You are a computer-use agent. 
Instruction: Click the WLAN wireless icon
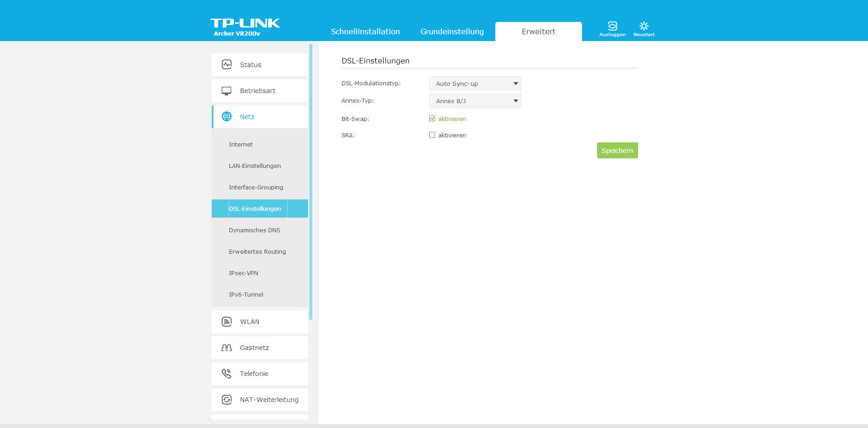point(227,322)
